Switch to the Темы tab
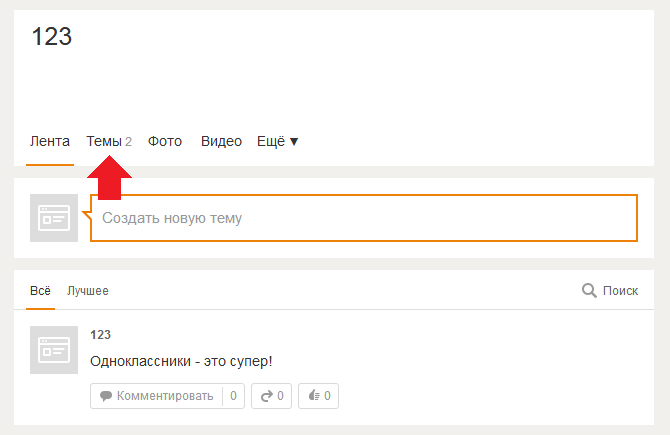 click(109, 141)
